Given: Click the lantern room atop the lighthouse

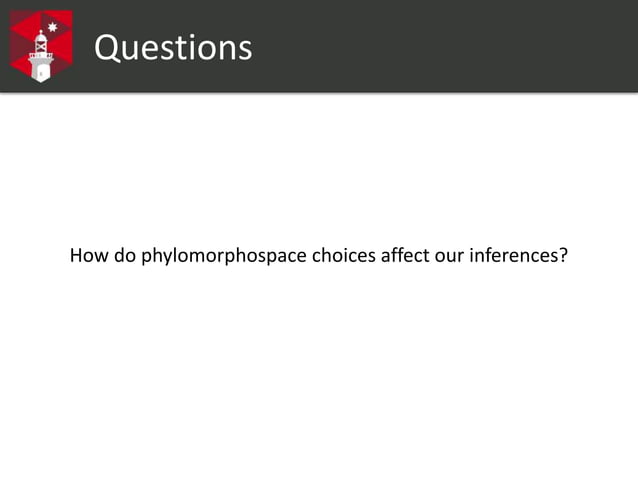Looking at the screenshot, I should tap(41, 41).
